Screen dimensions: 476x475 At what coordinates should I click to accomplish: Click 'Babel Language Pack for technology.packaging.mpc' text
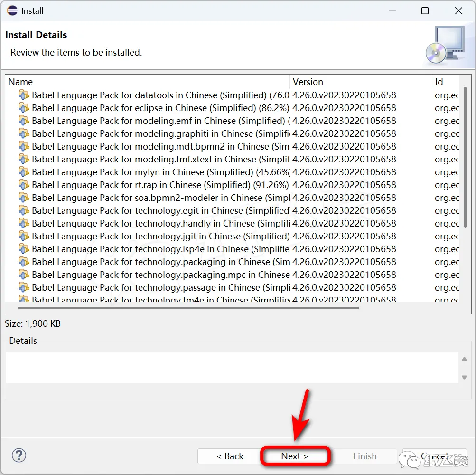coord(160,275)
